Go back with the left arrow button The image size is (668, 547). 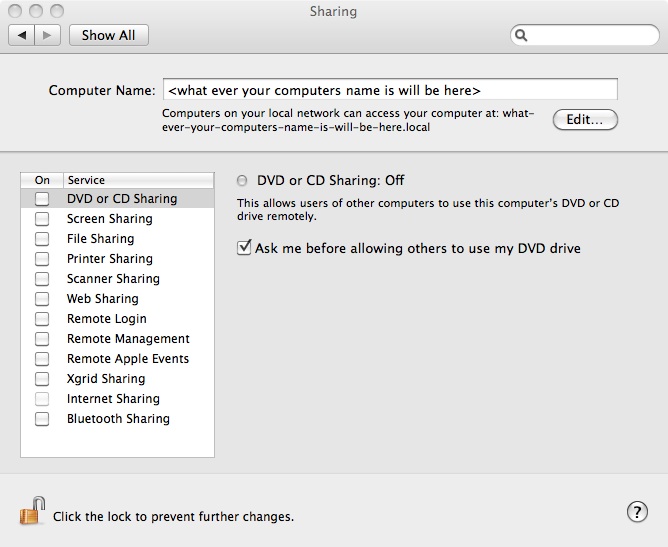point(21,35)
